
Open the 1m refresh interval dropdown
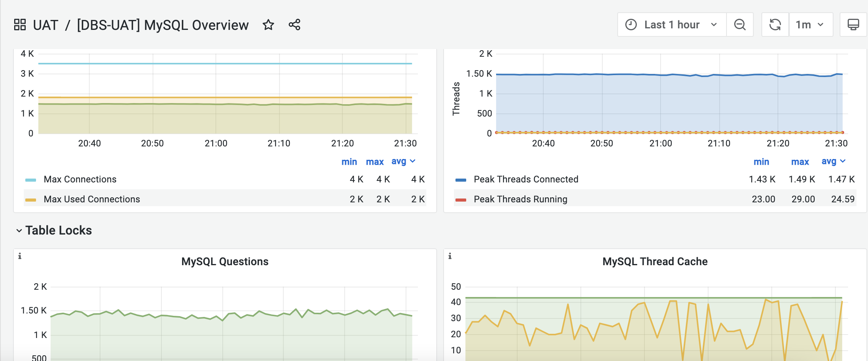[811, 25]
